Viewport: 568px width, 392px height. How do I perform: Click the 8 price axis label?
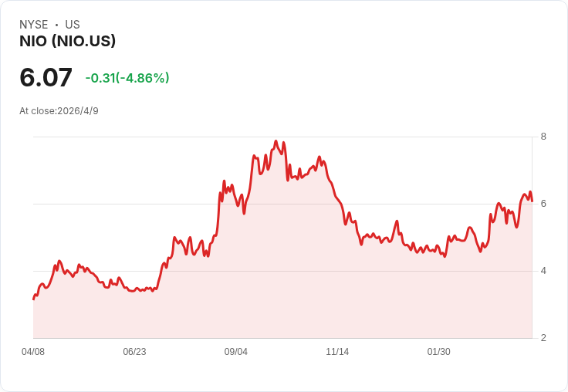543,137
